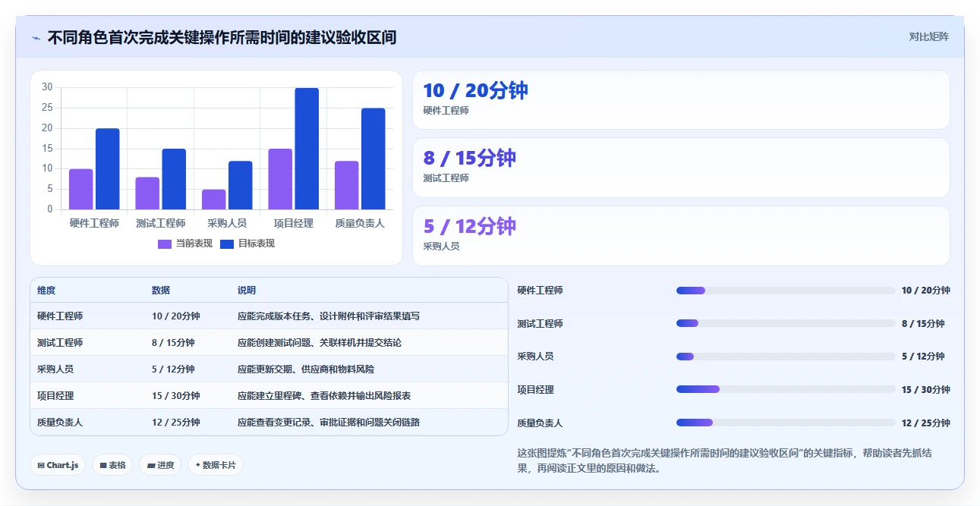The image size is (980, 506).
Task: Select the 10 / 20分钟 metric card
Action: coord(681,100)
